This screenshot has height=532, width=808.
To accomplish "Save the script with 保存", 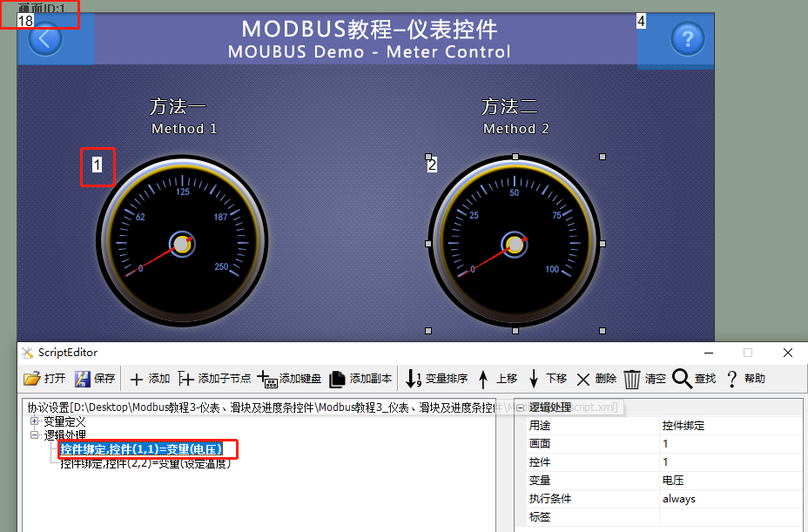I will (x=95, y=379).
